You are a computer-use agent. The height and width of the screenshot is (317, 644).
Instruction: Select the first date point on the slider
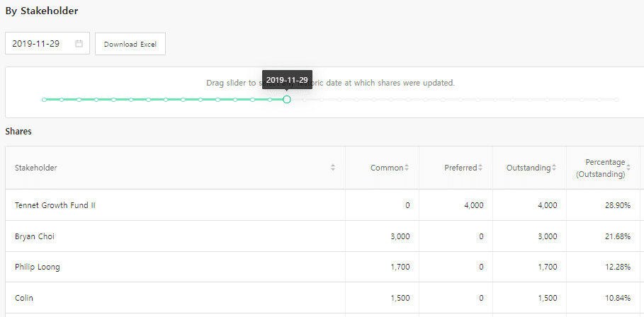[44, 99]
